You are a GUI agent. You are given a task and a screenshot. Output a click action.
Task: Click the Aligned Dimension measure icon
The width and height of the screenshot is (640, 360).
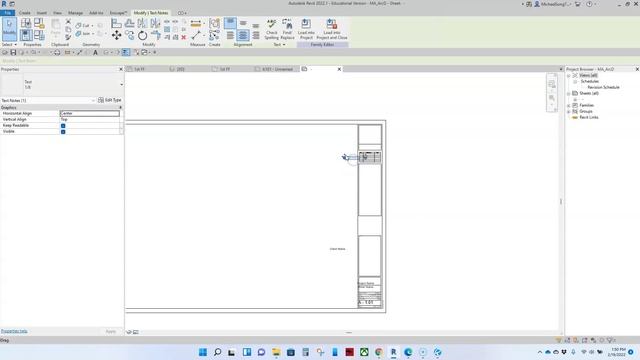[x=196, y=23]
